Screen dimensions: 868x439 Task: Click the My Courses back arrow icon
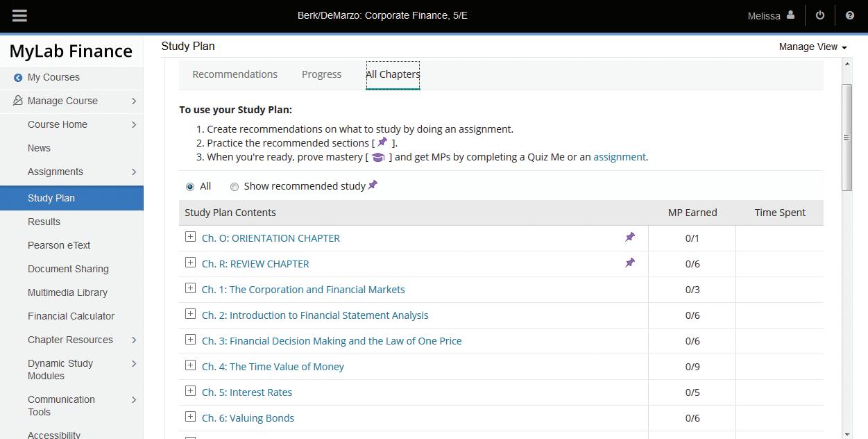18,78
